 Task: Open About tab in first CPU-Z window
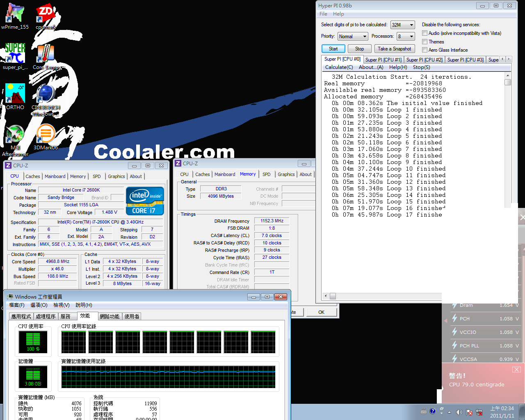(x=136, y=176)
